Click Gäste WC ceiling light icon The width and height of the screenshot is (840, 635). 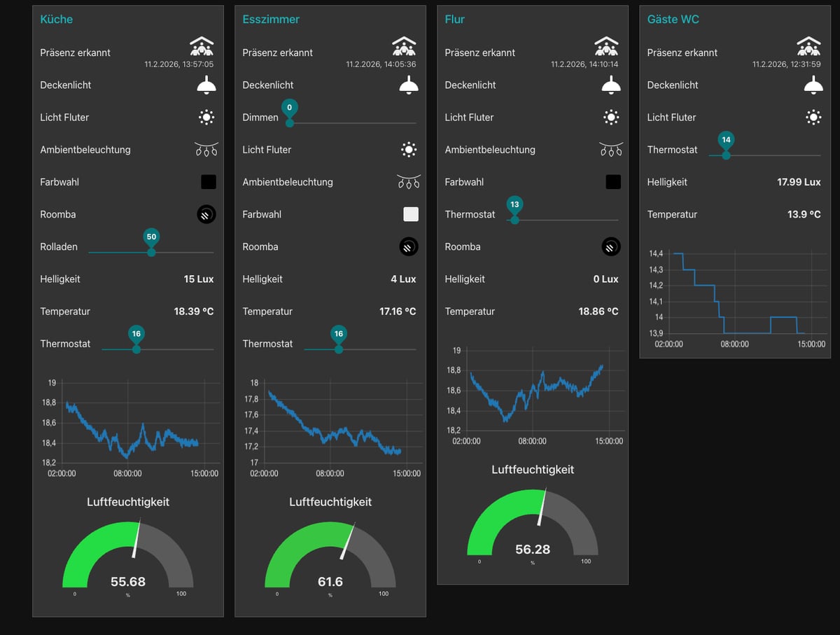[813, 85]
